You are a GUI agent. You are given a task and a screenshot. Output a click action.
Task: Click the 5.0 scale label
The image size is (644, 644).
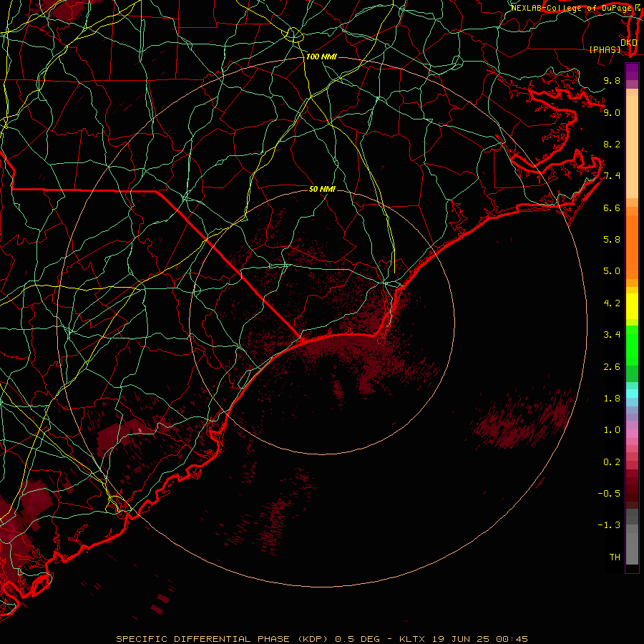click(612, 271)
